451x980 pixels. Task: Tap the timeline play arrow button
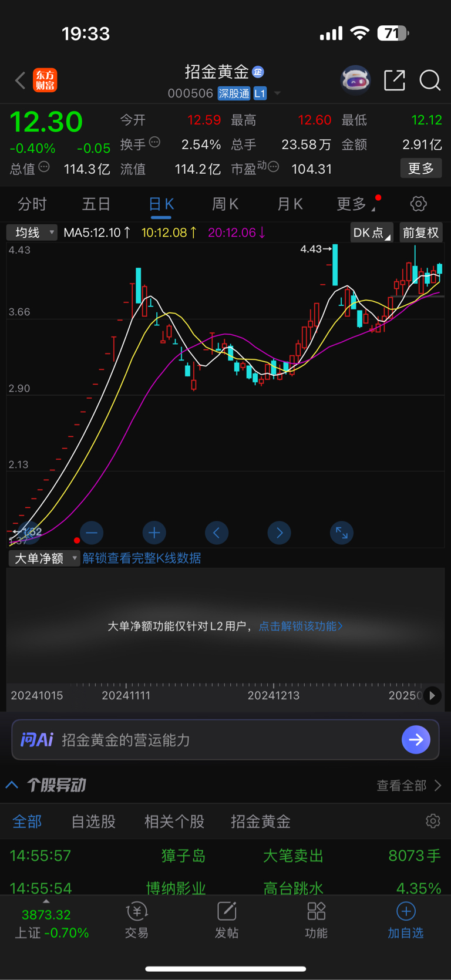[432, 696]
